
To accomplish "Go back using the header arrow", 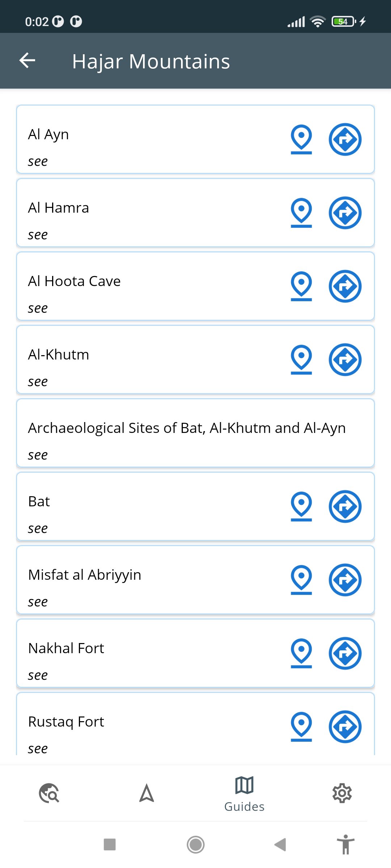I will (x=28, y=60).
